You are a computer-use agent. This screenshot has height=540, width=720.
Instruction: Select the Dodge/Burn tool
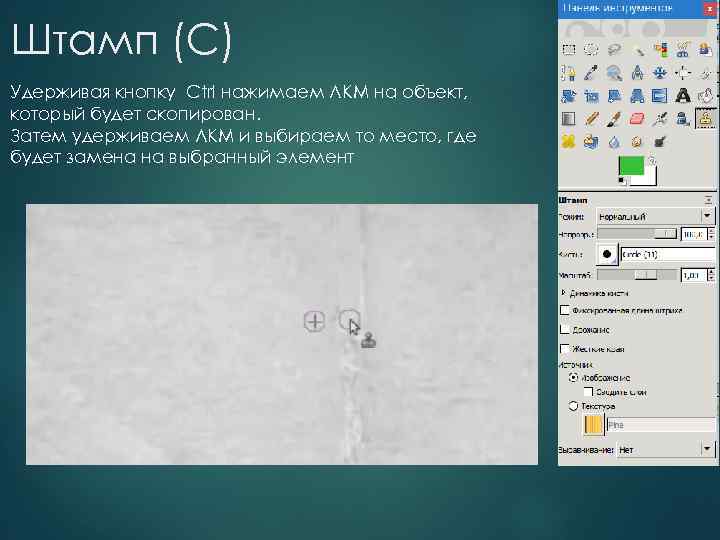point(660,142)
